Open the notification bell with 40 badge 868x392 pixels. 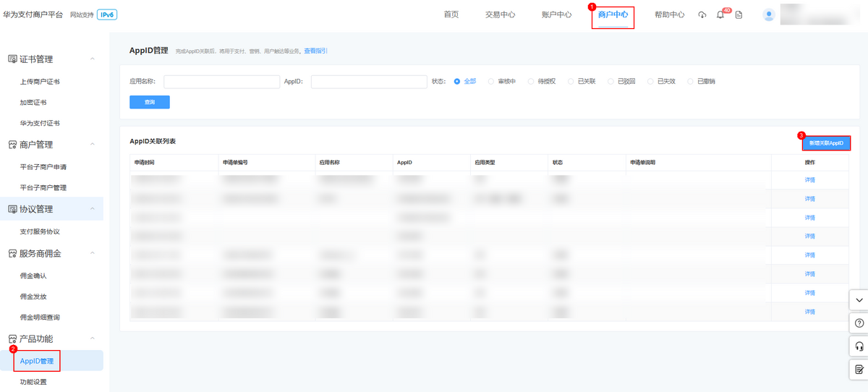(720, 15)
